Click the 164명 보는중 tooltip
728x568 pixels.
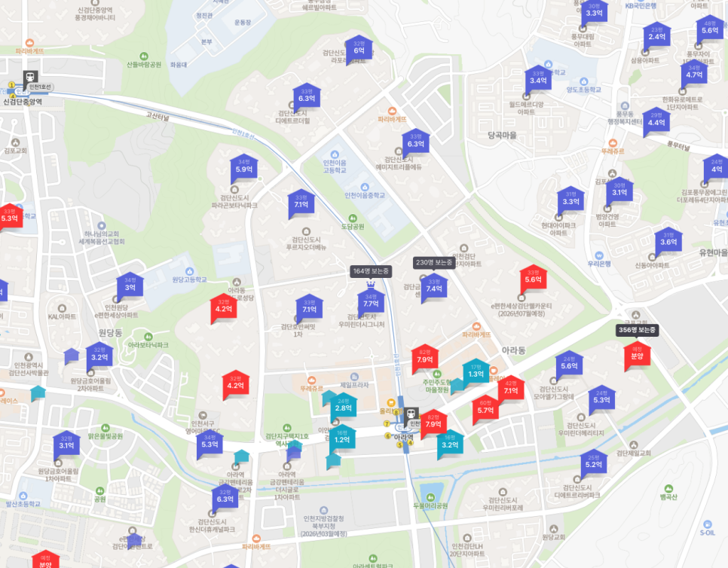(x=371, y=270)
